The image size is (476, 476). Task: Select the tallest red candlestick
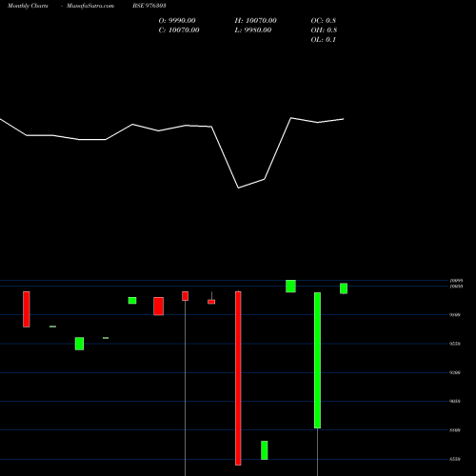238,378
